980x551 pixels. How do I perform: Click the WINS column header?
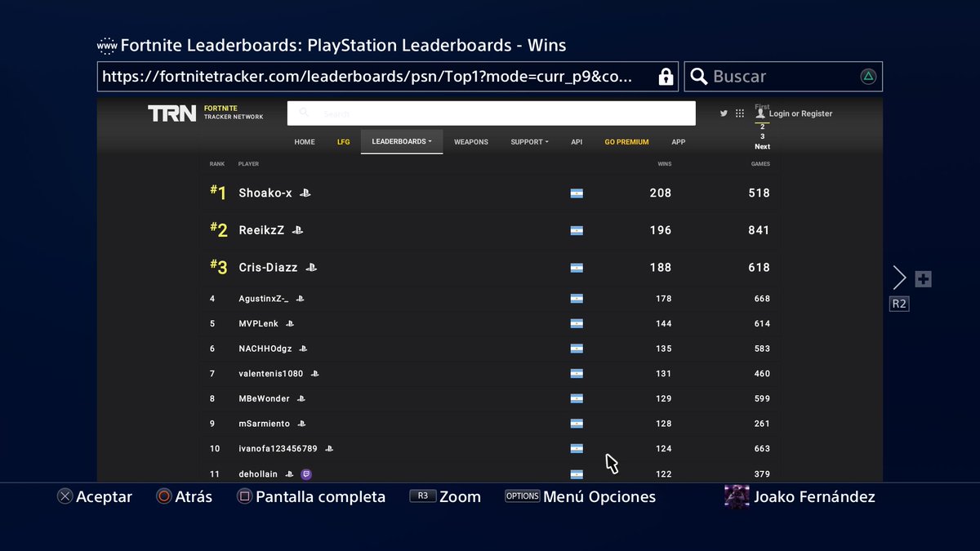coord(665,164)
